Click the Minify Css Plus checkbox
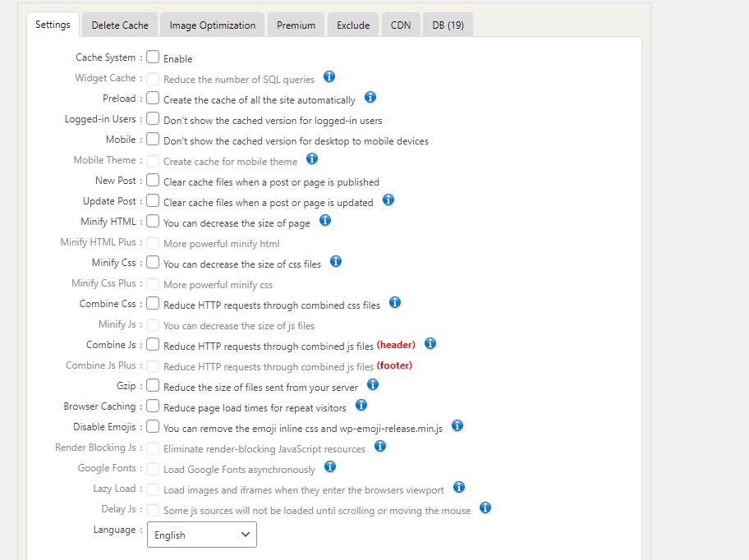Viewport: 749px width, 560px height. [153, 283]
